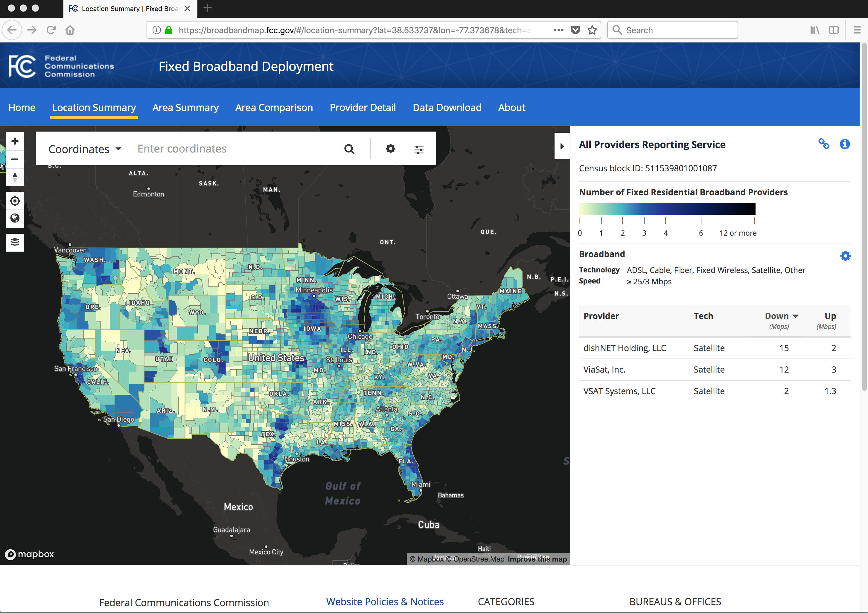Open the Coordinates search type dropdown
Screen dimensions: 868x613
pos(85,149)
